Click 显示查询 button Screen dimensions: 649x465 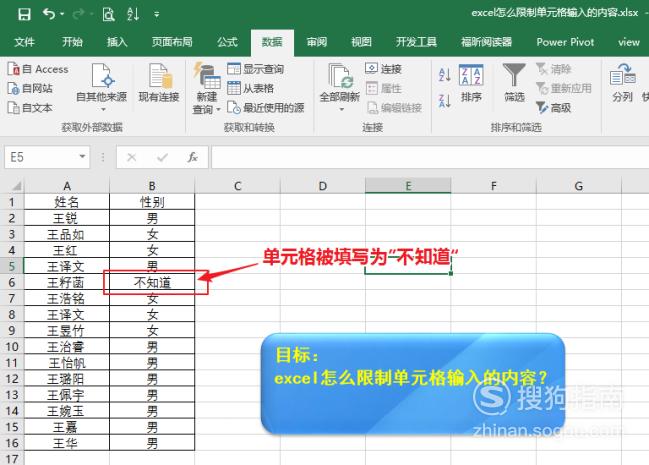coord(255,69)
